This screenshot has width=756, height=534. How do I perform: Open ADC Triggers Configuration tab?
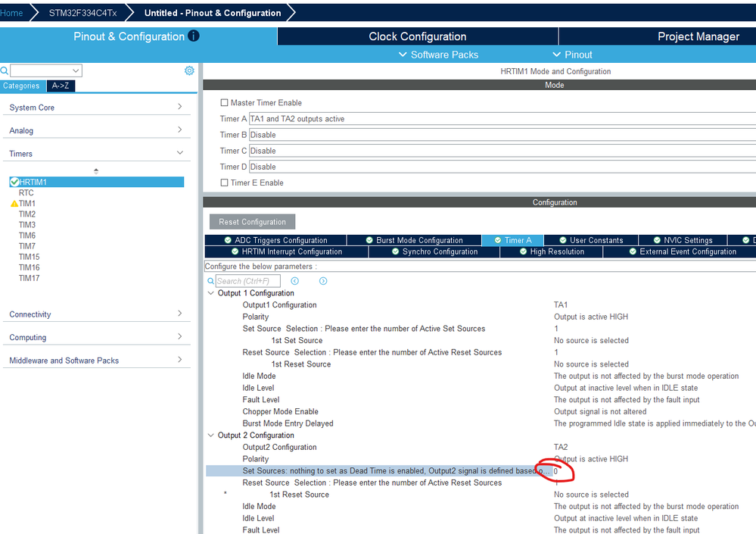pos(275,240)
